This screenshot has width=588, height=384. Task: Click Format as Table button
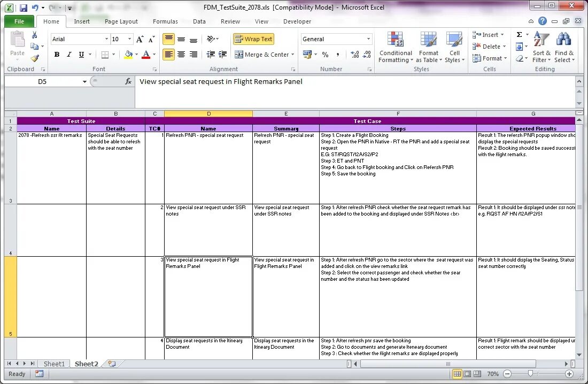point(429,47)
